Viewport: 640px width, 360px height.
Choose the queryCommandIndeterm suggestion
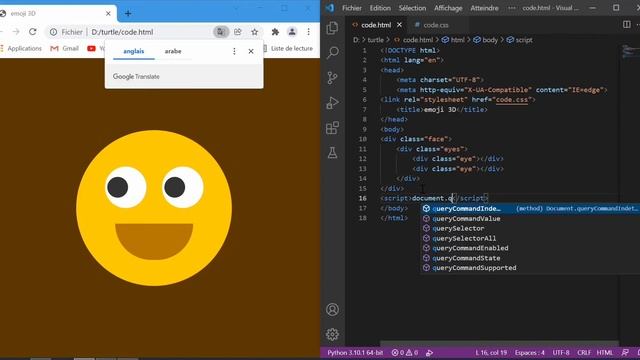pos(531,209)
